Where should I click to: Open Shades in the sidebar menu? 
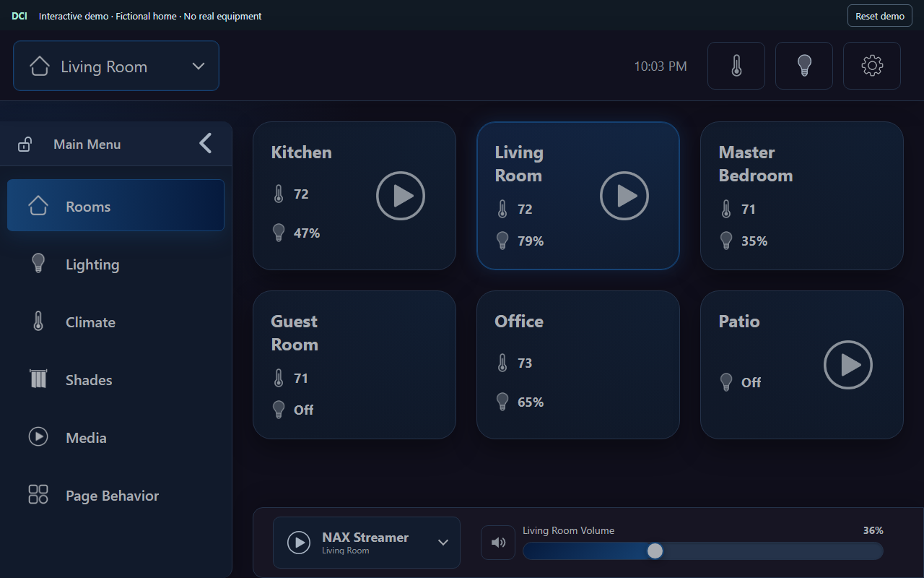pos(115,380)
